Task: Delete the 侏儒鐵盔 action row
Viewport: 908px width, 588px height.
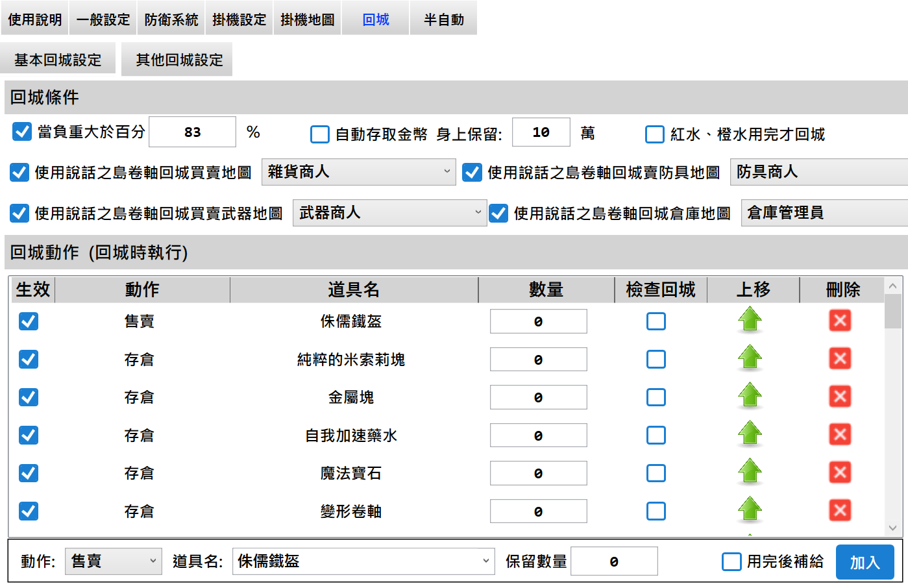Action: click(x=840, y=321)
